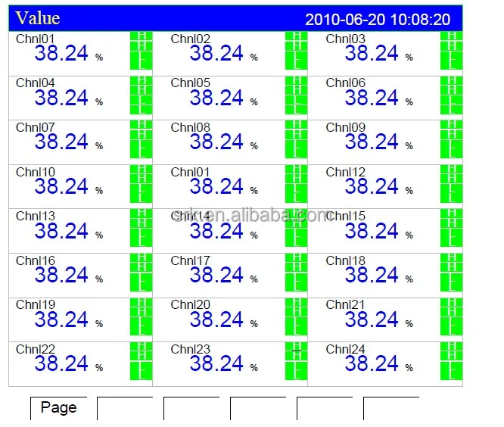The width and height of the screenshot is (504, 427).
Task: Click the Chnl15 label text
Action: (x=346, y=216)
